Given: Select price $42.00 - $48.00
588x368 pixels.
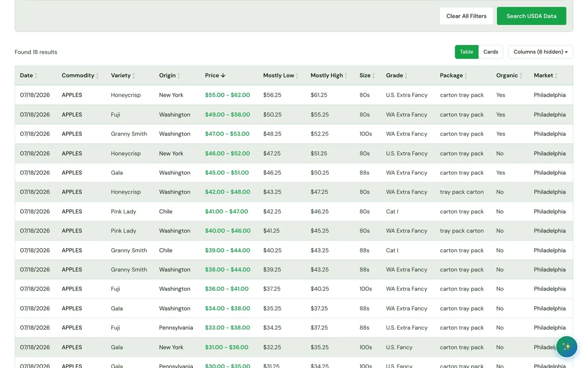Looking at the screenshot, I should click(x=227, y=192).
